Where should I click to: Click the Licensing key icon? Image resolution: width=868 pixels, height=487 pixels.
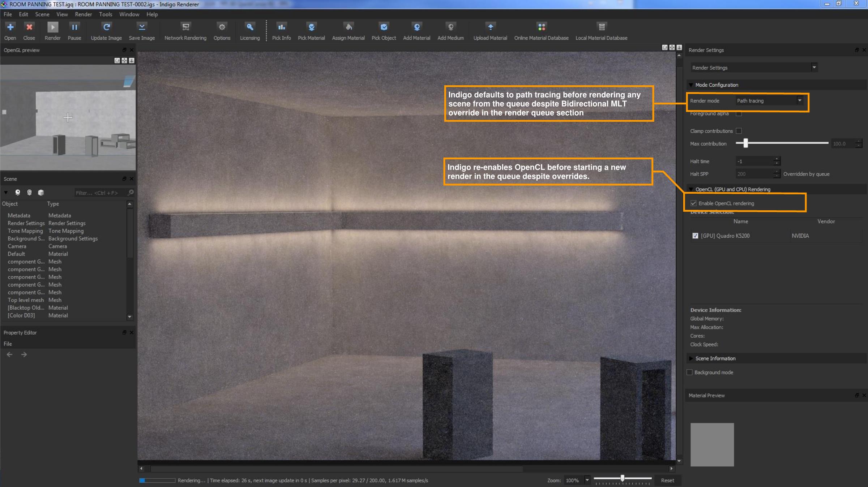click(249, 27)
